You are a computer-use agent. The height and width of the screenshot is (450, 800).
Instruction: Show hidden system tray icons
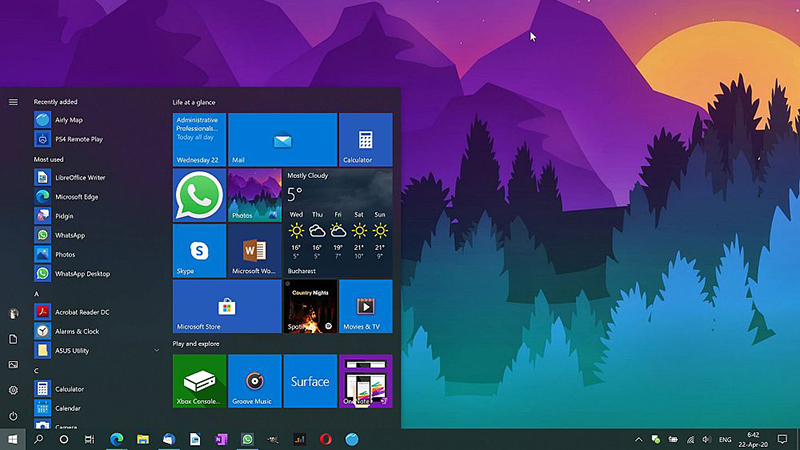point(638,439)
